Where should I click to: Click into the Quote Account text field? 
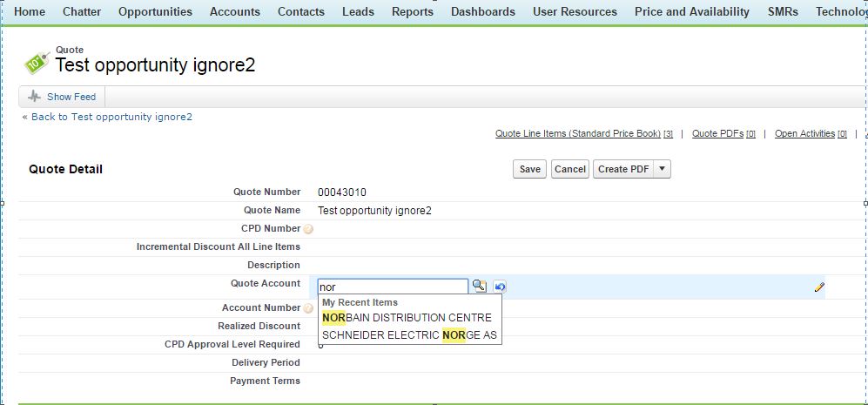coord(392,286)
